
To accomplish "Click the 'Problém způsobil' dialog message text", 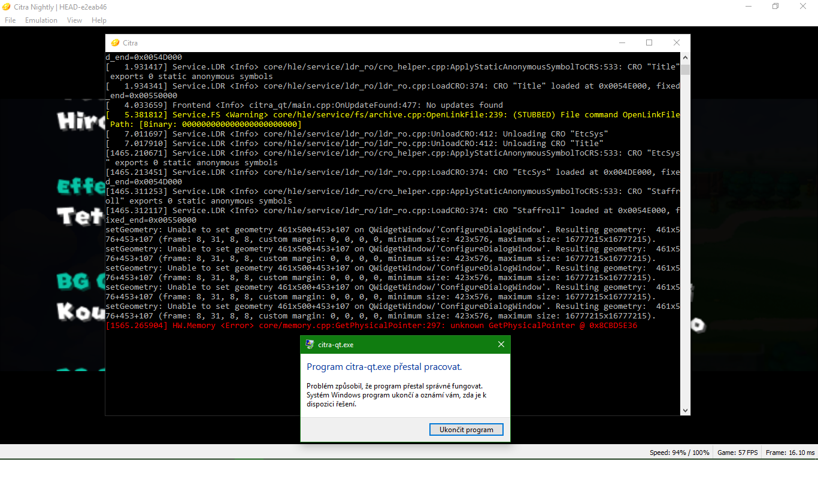I will [x=396, y=395].
